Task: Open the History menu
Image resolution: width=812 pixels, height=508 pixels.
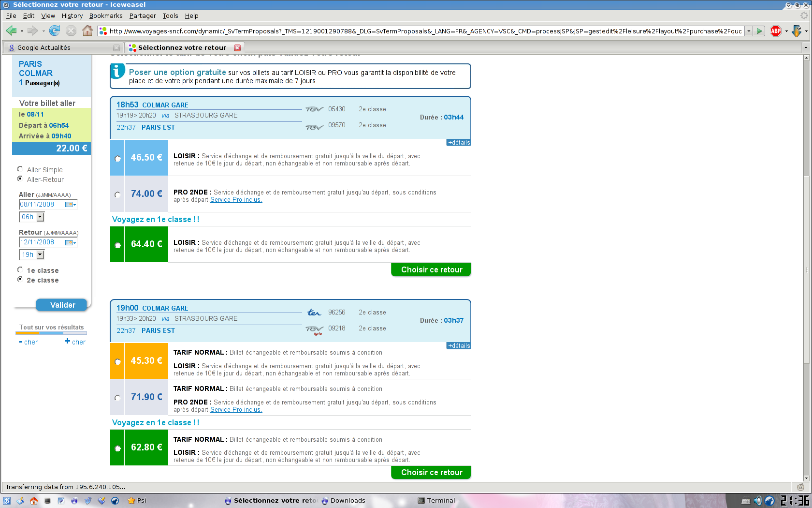Action: (72, 15)
